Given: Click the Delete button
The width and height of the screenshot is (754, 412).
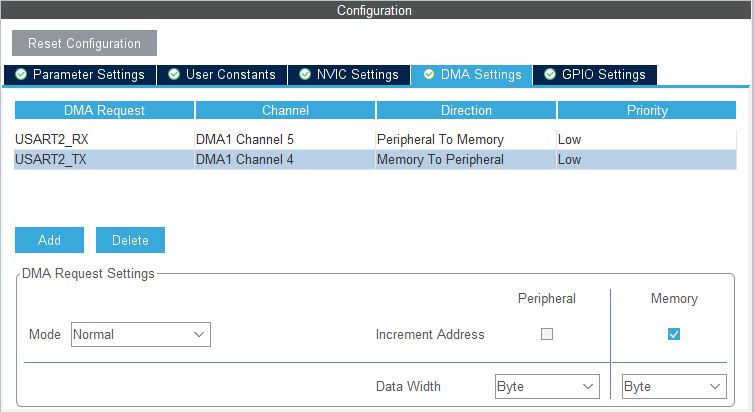Looking at the screenshot, I should click(130, 240).
